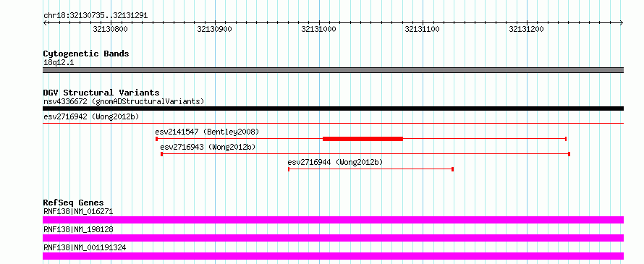
Task: Click the magenta bar under RNF138|NM_198128
Action: (333, 238)
